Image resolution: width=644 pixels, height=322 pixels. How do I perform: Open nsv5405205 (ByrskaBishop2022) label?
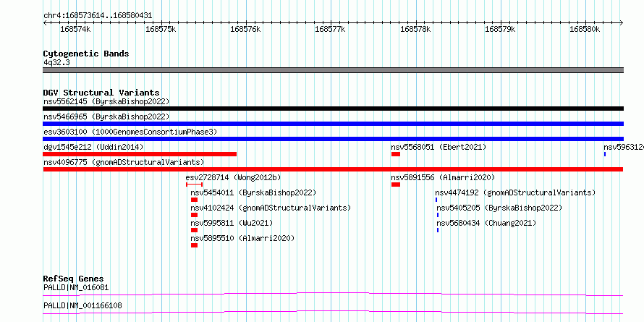click(499, 208)
